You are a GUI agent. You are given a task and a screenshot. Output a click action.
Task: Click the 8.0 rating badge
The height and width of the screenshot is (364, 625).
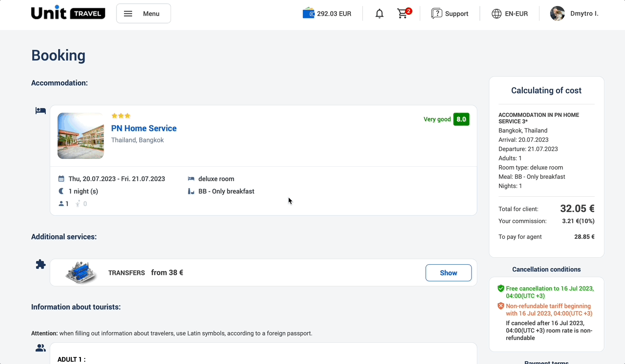tap(461, 119)
